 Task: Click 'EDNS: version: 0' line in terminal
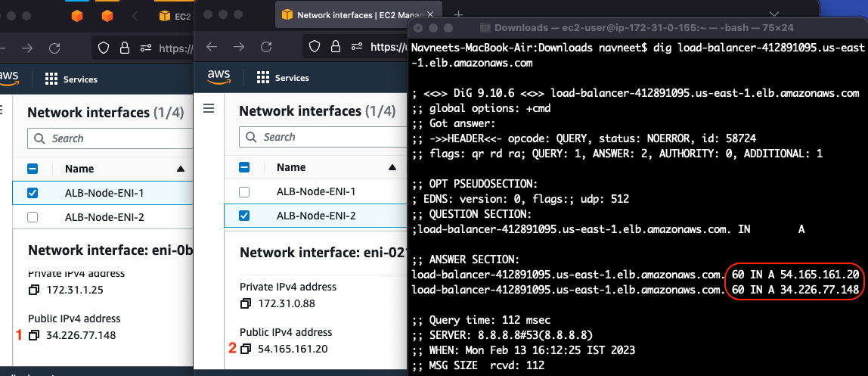[x=520, y=199]
